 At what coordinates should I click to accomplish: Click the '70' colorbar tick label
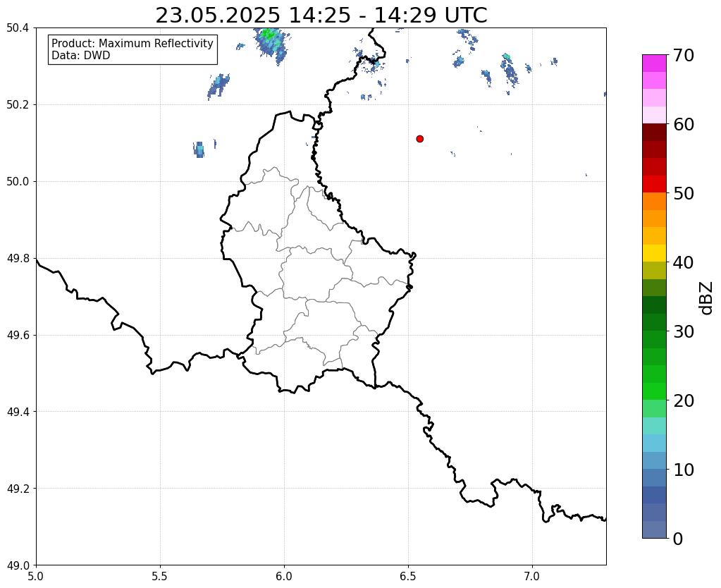tap(684, 55)
